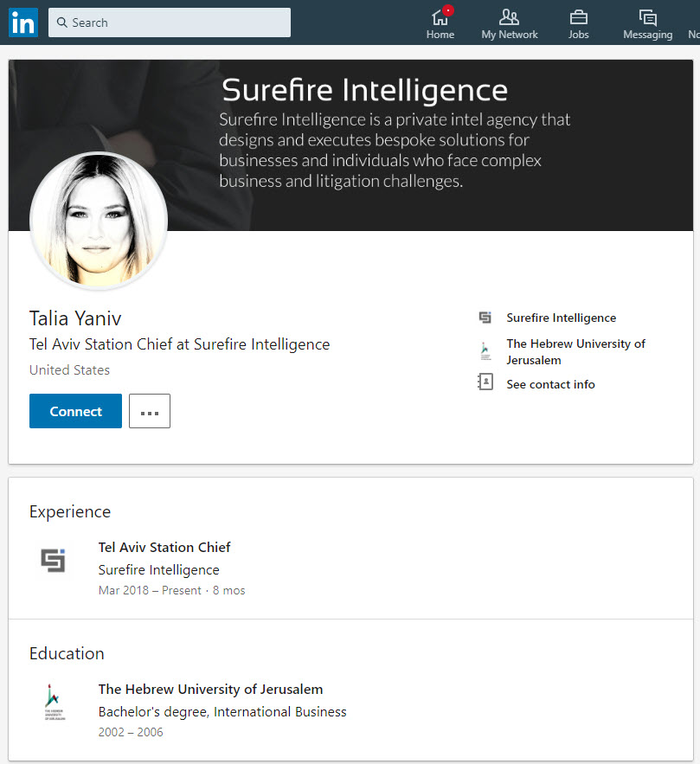Click the Mar 2018 – Present date range
The image size is (700, 764).
(150, 590)
